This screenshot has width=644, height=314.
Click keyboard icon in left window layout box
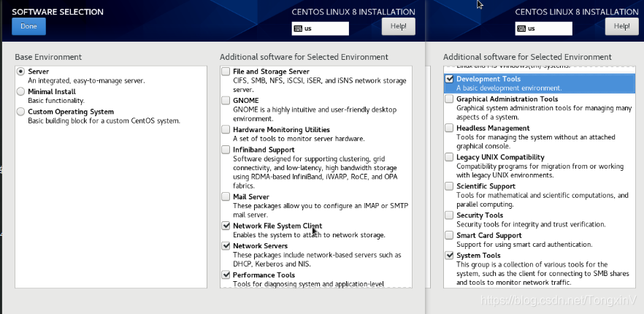coord(299,28)
